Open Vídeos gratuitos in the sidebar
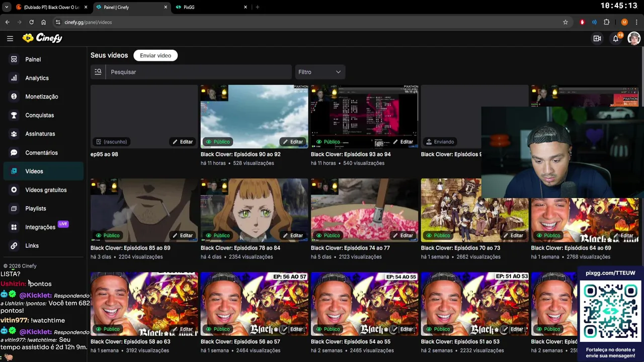The height and width of the screenshot is (362, 644). pos(43,190)
